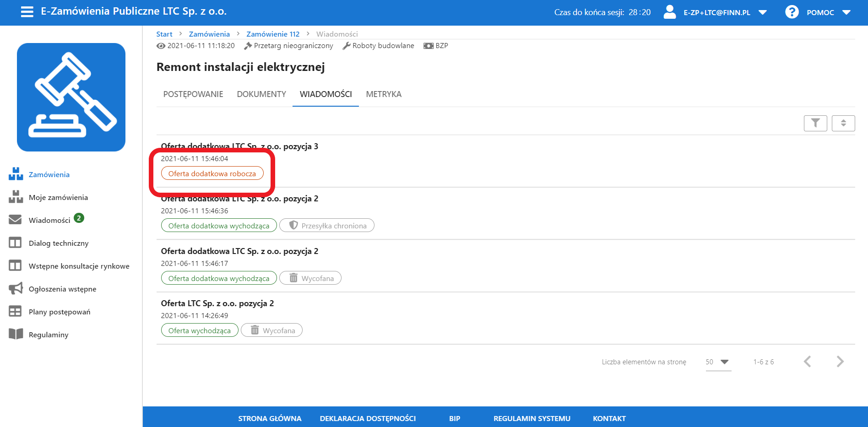This screenshot has width=868, height=427.
Task: Expand the E-ZP+LTC@FINN.PL account dropdown arrow
Action: (763, 12)
